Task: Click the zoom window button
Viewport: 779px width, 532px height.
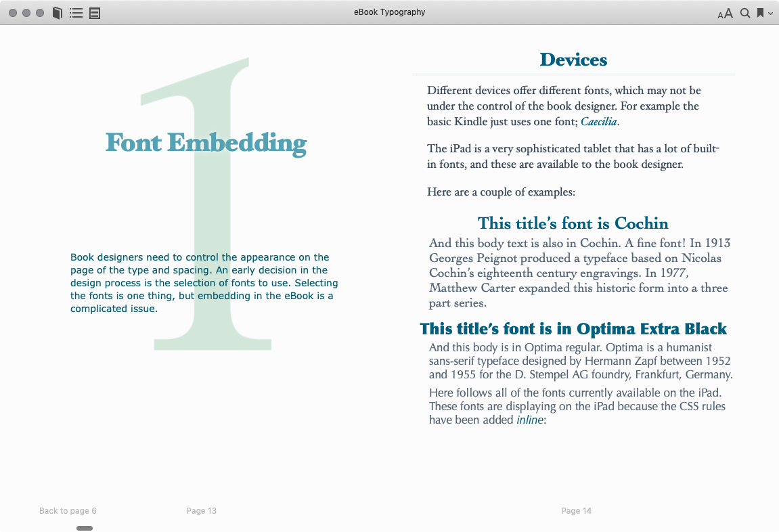Action: tap(40, 13)
